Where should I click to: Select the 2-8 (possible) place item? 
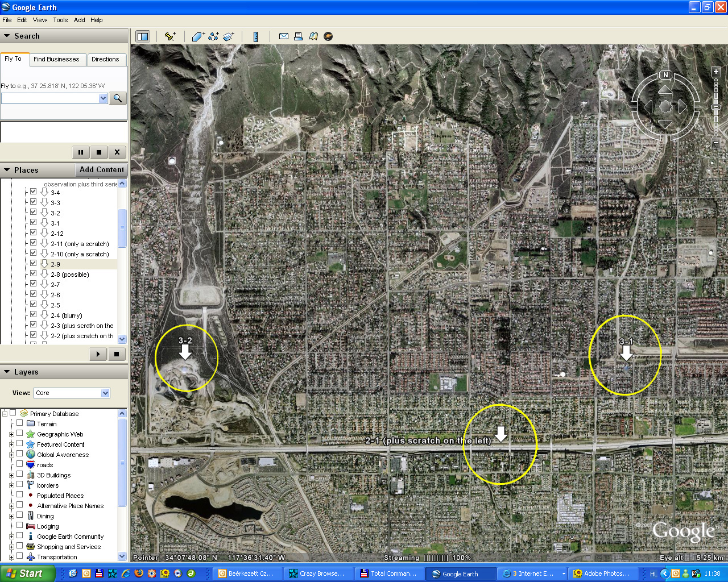[x=69, y=275]
